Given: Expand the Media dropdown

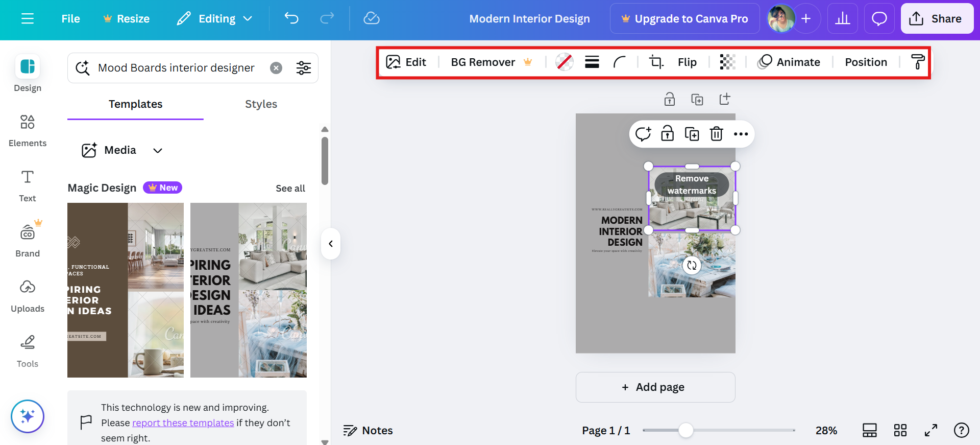Looking at the screenshot, I should coord(122,150).
